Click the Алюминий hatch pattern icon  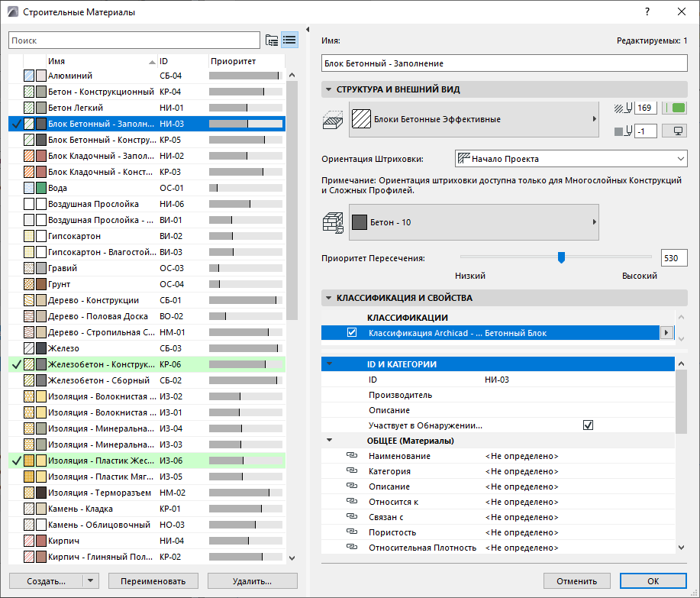[x=29, y=76]
